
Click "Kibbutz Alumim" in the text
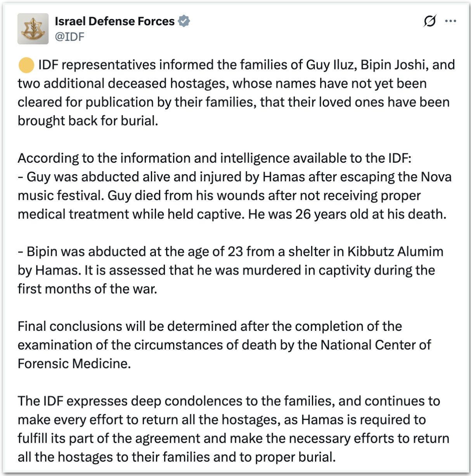click(x=395, y=252)
